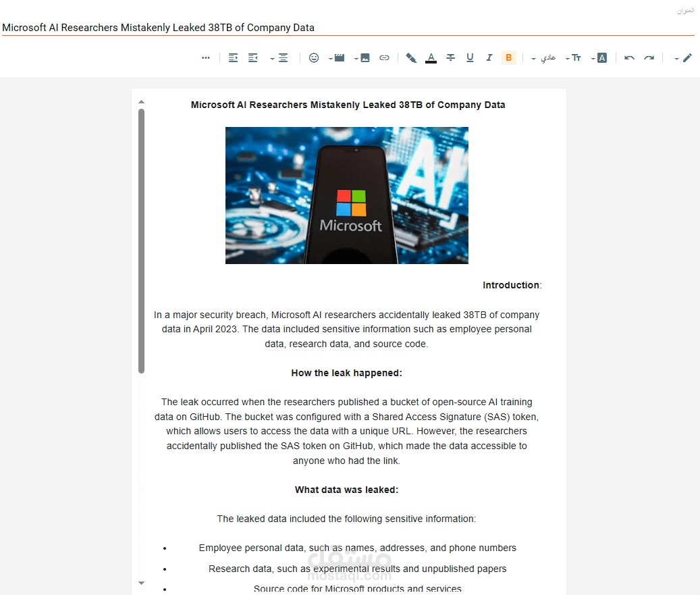Image resolution: width=700 pixels, height=595 pixels.
Task: Redo the last undone change
Action: 648,57
